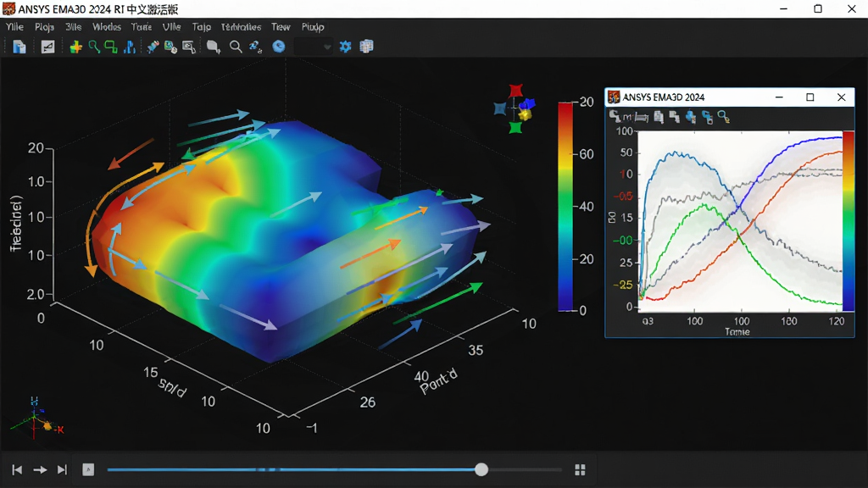The image size is (868, 488).
Task: Select the green rectangle selection tool
Action: coord(111,47)
